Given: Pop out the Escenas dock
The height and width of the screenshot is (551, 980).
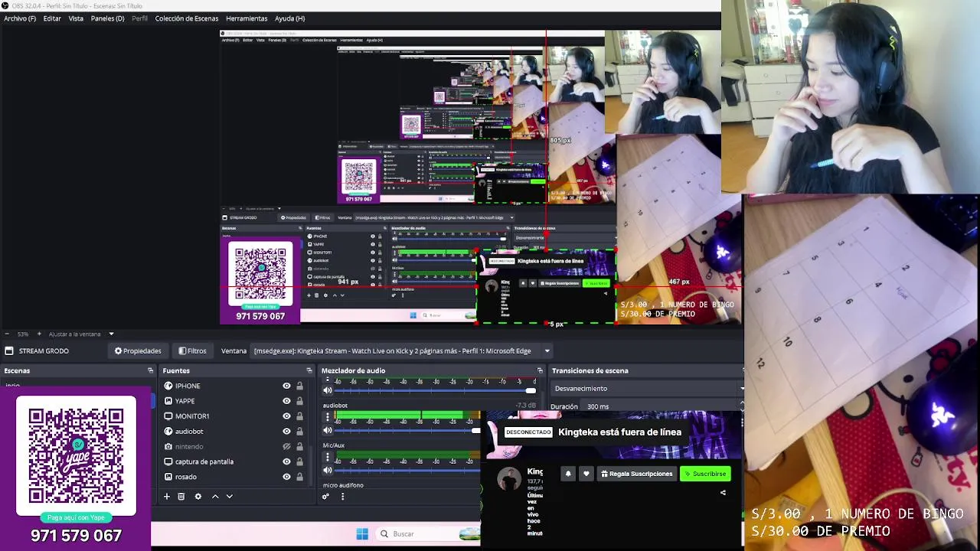Looking at the screenshot, I should tap(150, 370).
